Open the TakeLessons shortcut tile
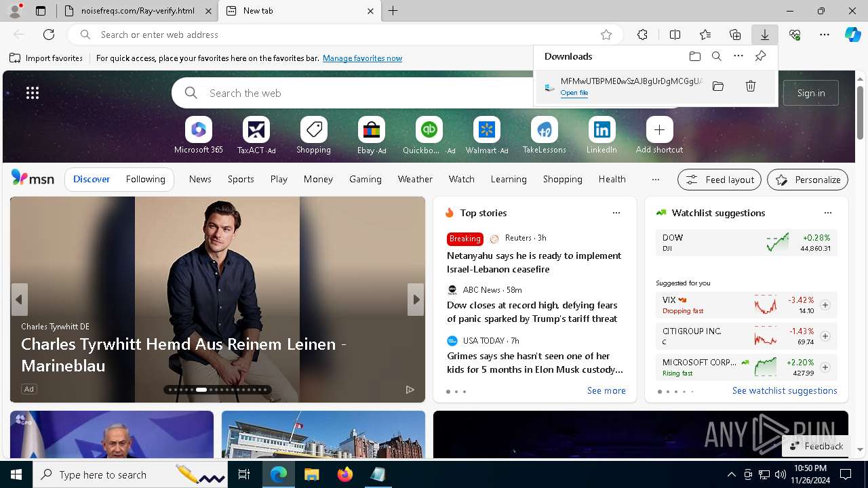Viewport: 868px width, 488px height. (x=545, y=135)
